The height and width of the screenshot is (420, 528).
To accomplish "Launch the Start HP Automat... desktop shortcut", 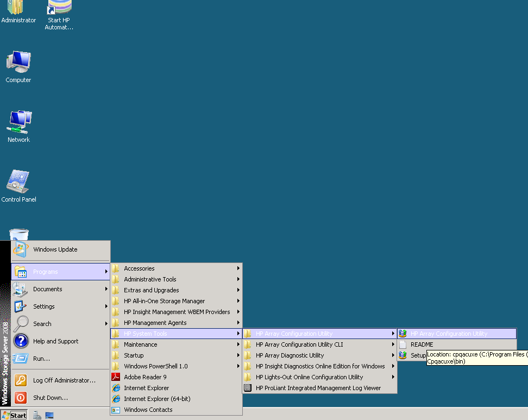I will tap(59, 7).
